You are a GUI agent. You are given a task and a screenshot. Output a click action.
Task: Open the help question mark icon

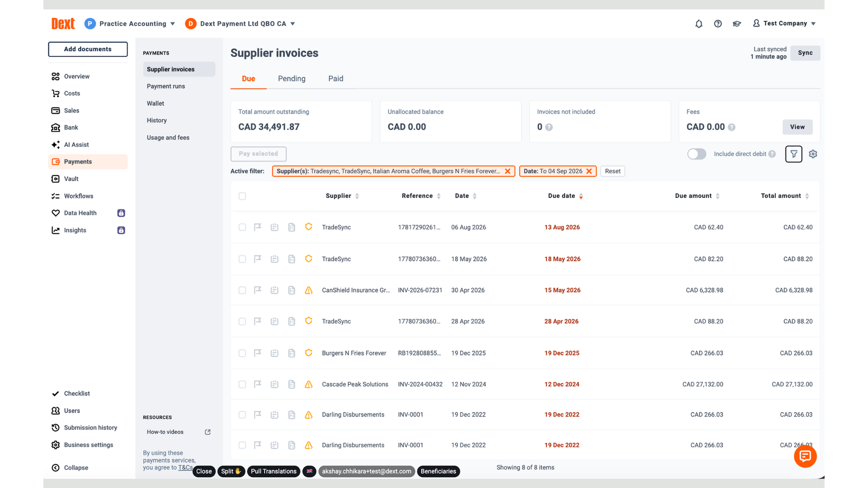[x=718, y=24]
